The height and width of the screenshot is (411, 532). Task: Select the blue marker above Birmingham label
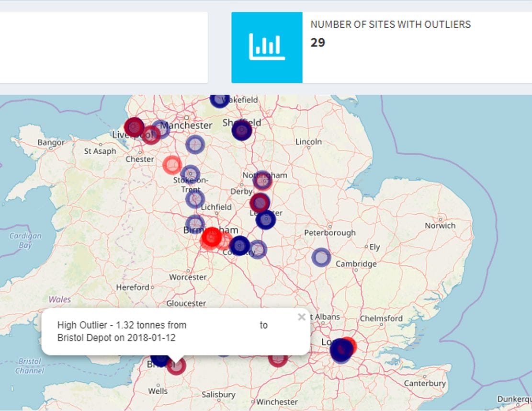(194, 224)
